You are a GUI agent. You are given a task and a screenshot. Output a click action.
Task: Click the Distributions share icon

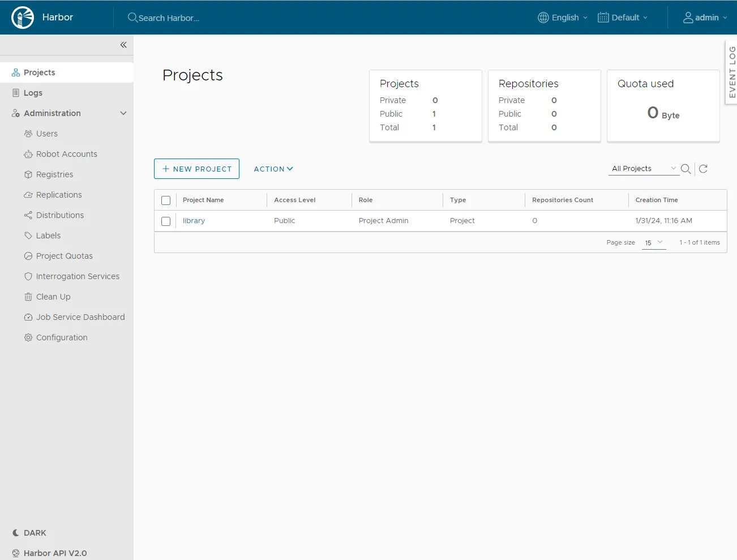point(28,215)
